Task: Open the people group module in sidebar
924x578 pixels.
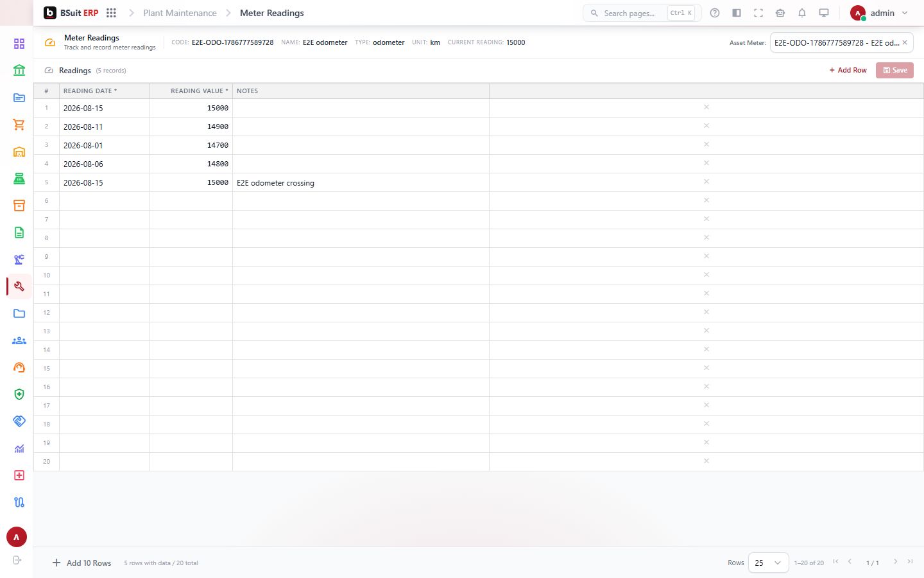Action: 19,340
